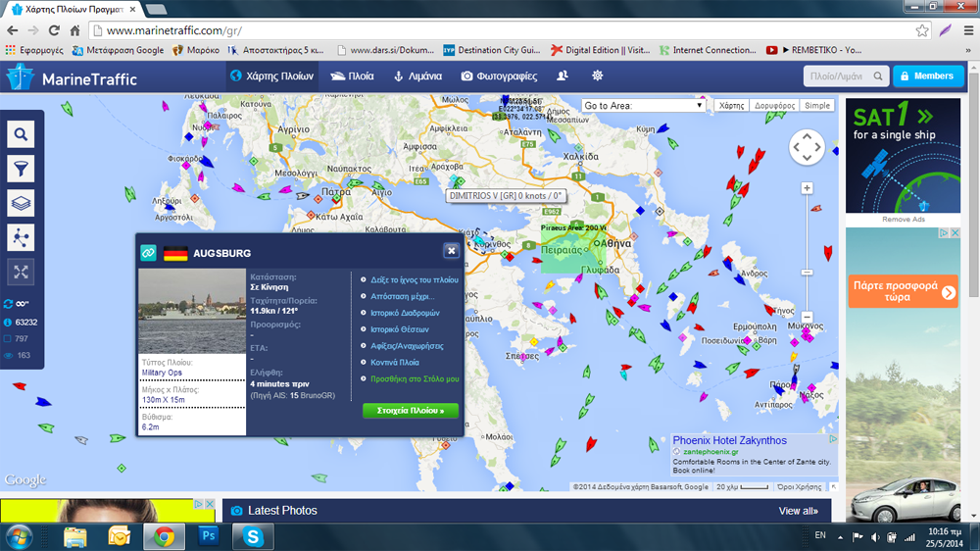Click 'View all»' in Latest Photos
This screenshot has width=980, height=551.
tap(798, 511)
